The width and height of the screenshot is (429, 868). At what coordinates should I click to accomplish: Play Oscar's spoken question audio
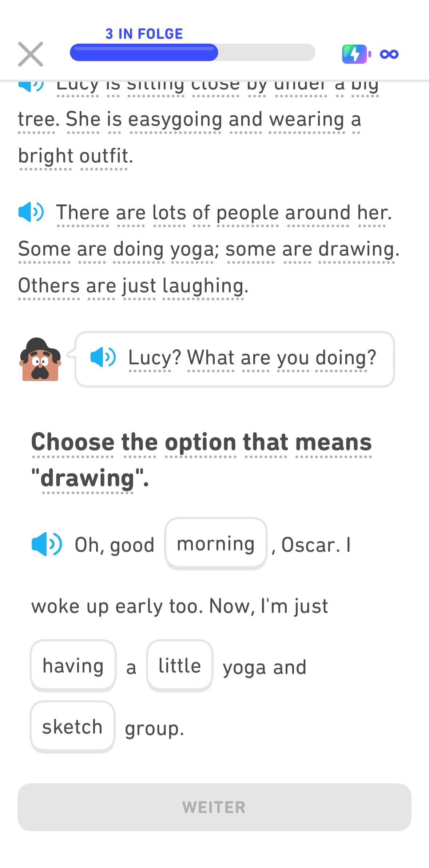click(x=103, y=358)
